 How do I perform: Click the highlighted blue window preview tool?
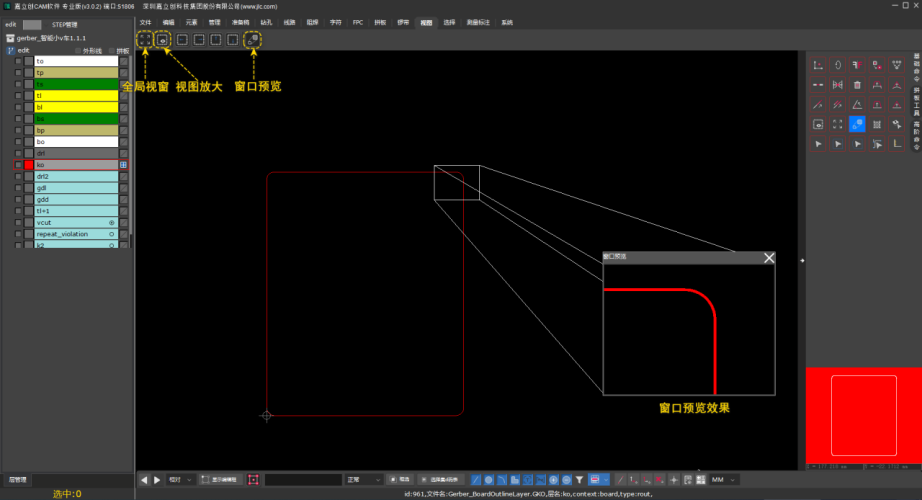857,124
